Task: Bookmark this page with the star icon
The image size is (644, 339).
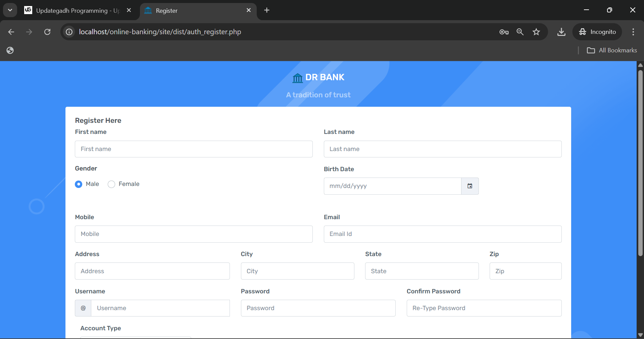Action: (536, 32)
